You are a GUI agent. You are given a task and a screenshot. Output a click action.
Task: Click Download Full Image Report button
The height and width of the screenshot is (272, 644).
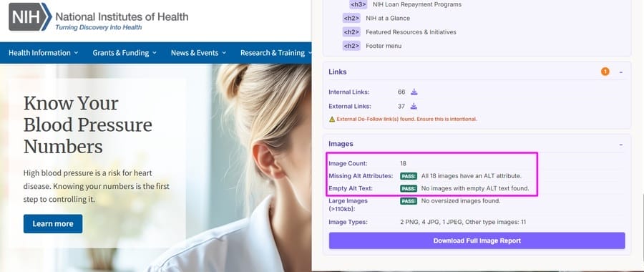(477, 241)
